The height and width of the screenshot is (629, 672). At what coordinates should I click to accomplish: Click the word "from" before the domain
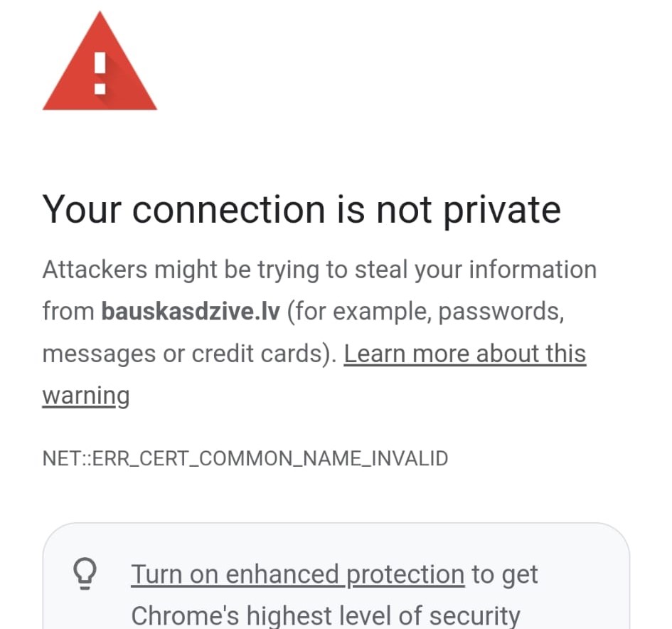coord(68,311)
